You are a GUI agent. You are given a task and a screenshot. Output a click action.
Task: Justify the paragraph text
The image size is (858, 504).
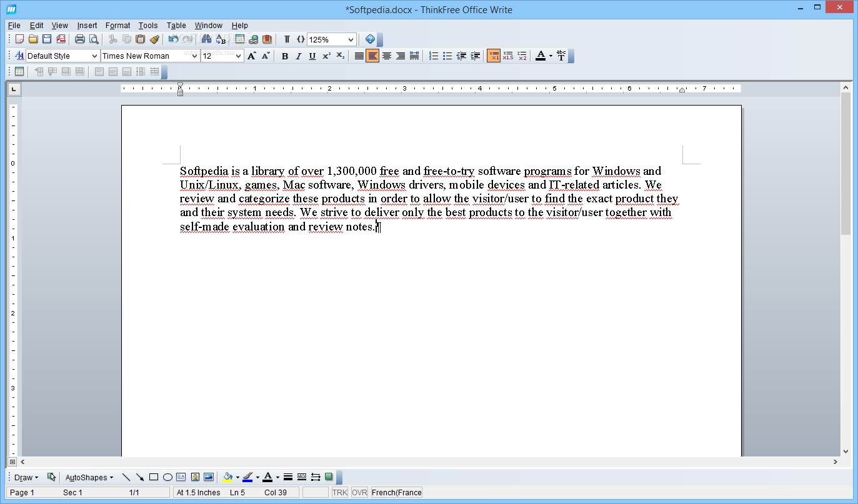tap(359, 56)
